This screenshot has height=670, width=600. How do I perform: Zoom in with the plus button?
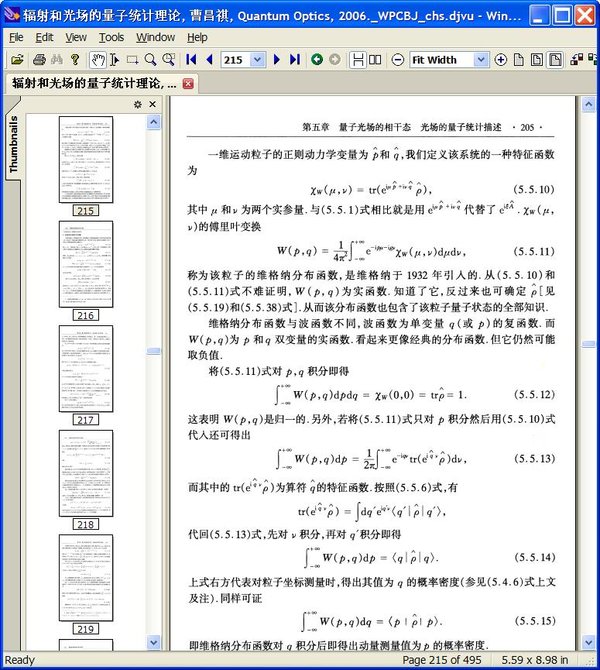click(x=501, y=60)
